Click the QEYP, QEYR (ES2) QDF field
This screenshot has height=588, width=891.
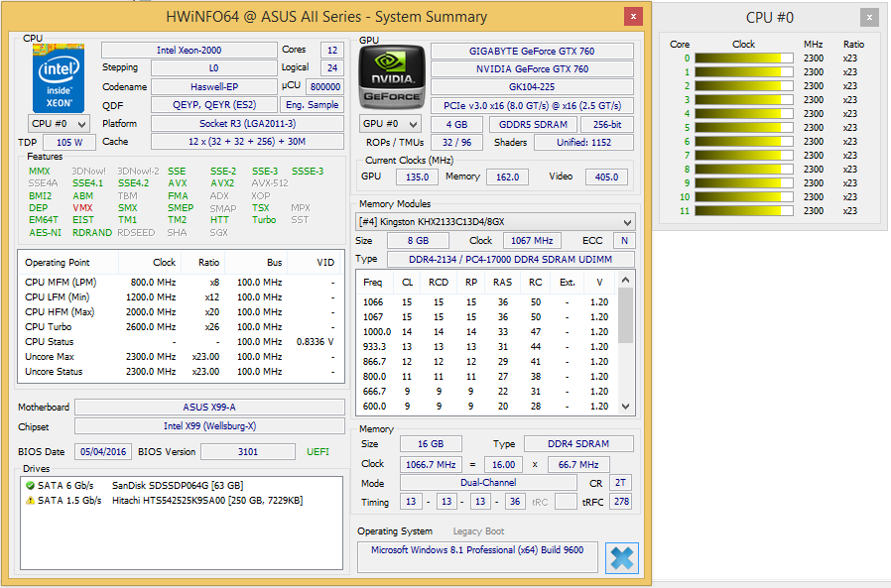click(x=214, y=105)
